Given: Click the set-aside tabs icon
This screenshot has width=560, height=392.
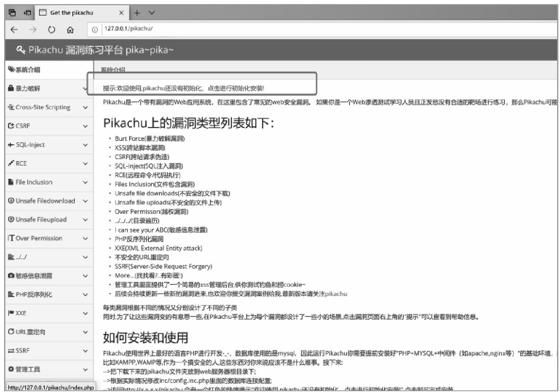Looking at the screenshot, I should pyautogui.click(x=28, y=13).
